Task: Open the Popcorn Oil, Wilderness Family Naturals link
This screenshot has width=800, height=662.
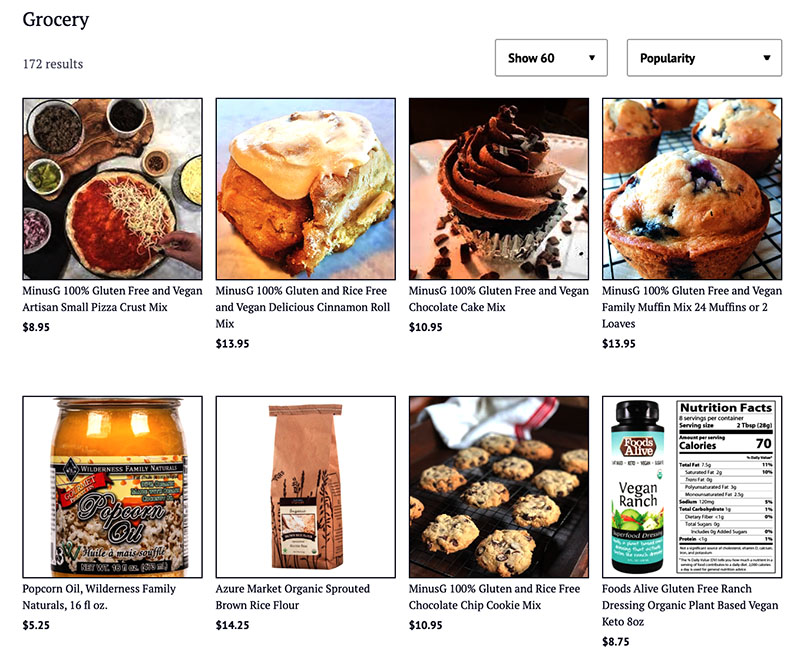Action: [99, 597]
